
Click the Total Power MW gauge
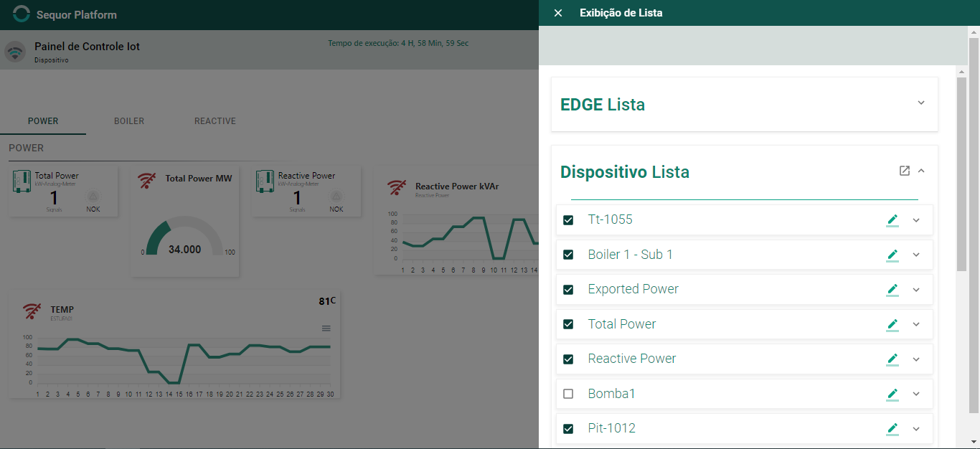click(185, 237)
